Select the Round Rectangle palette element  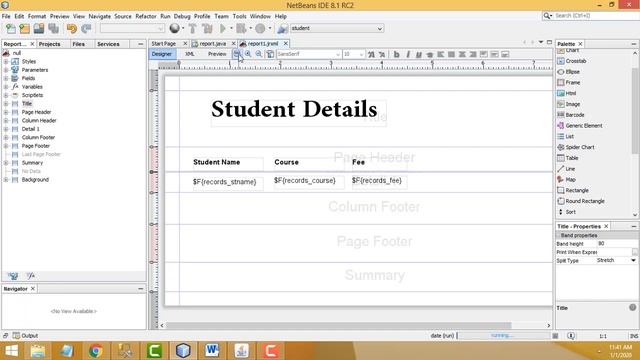pos(584,201)
